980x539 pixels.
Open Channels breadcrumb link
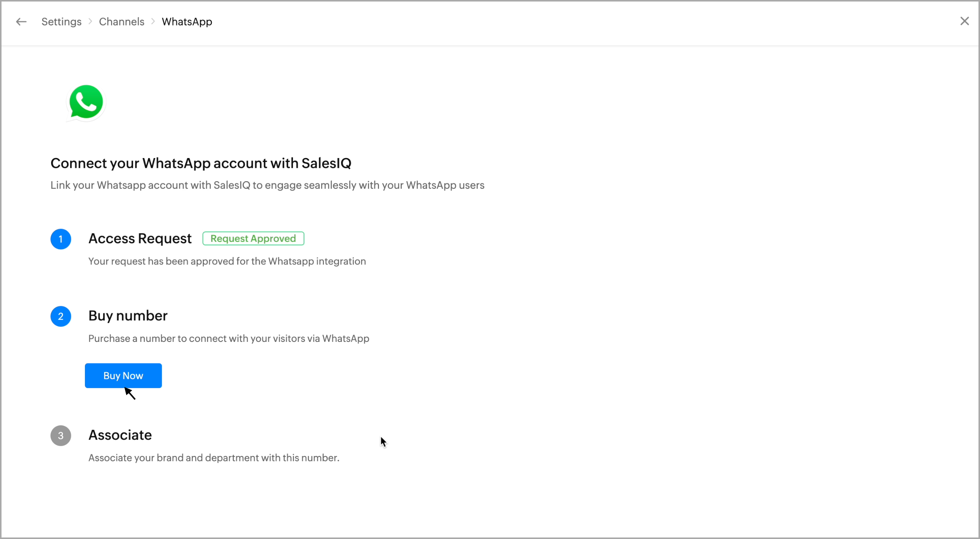coord(121,22)
